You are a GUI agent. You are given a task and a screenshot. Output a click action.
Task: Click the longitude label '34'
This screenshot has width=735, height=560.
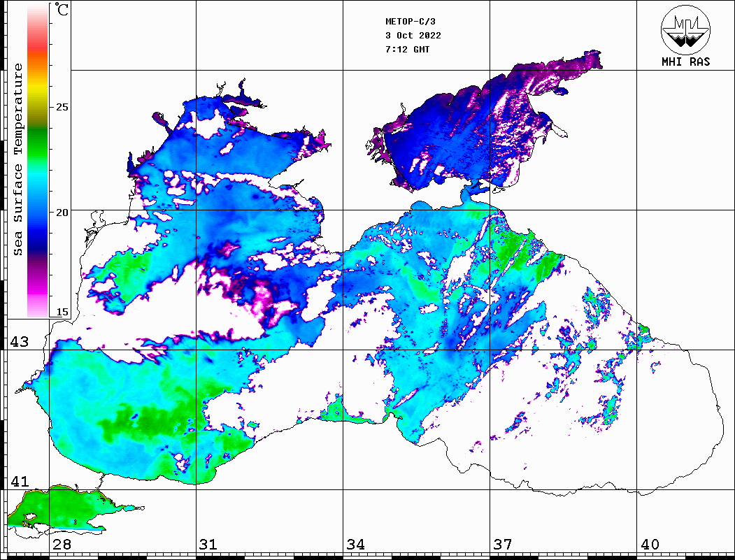[356, 545]
